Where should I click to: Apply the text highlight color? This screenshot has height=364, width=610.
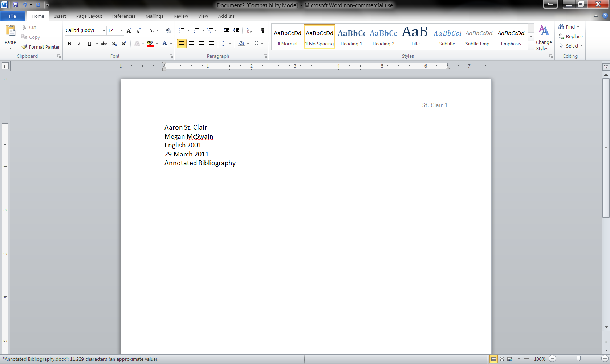pyautogui.click(x=150, y=44)
